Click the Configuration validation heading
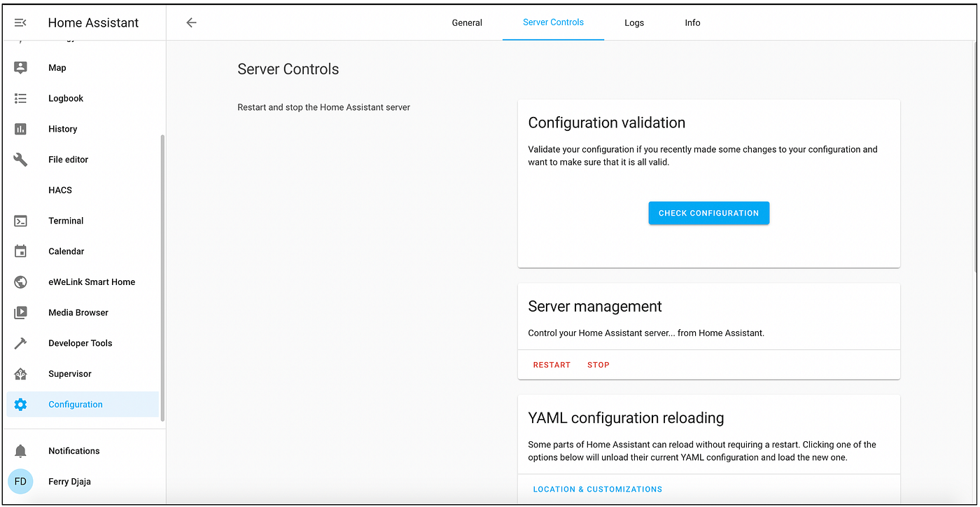 (607, 123)
